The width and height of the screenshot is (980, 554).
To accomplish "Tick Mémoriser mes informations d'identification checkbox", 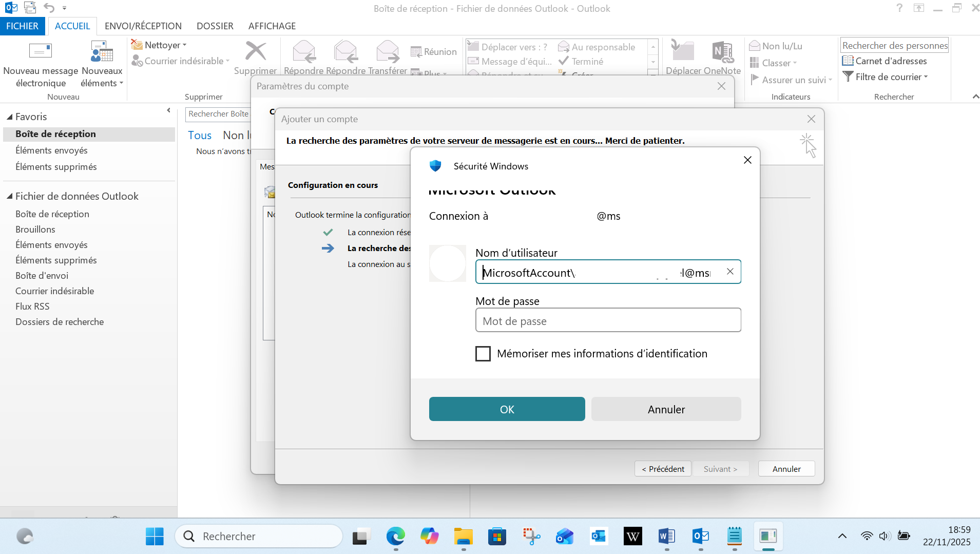I will point(483,354).
